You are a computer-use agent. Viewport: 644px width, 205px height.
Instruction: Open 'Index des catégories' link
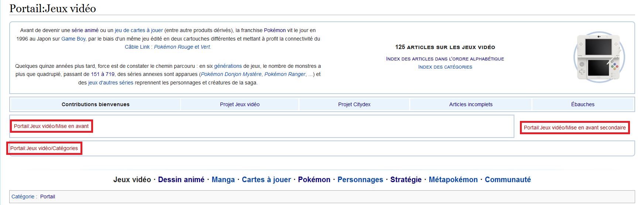coord(445,67)
